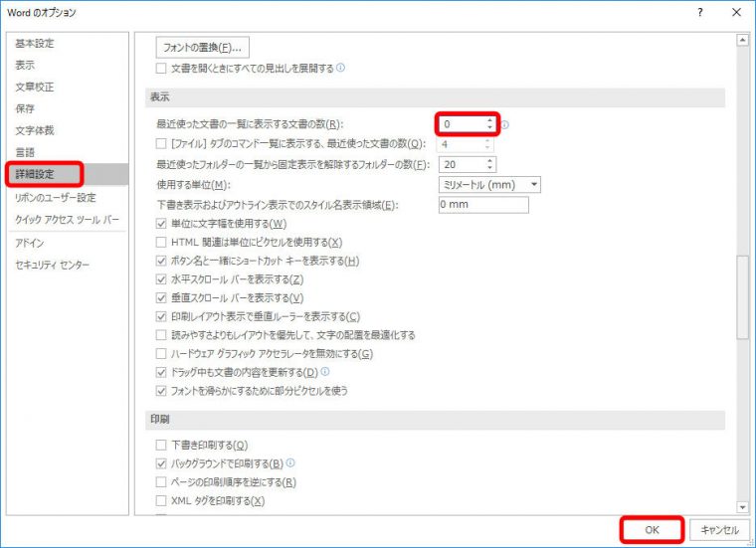
Task: Decrease recent folders count of 20 with down spinner
Action: click(x=490, y=168)
